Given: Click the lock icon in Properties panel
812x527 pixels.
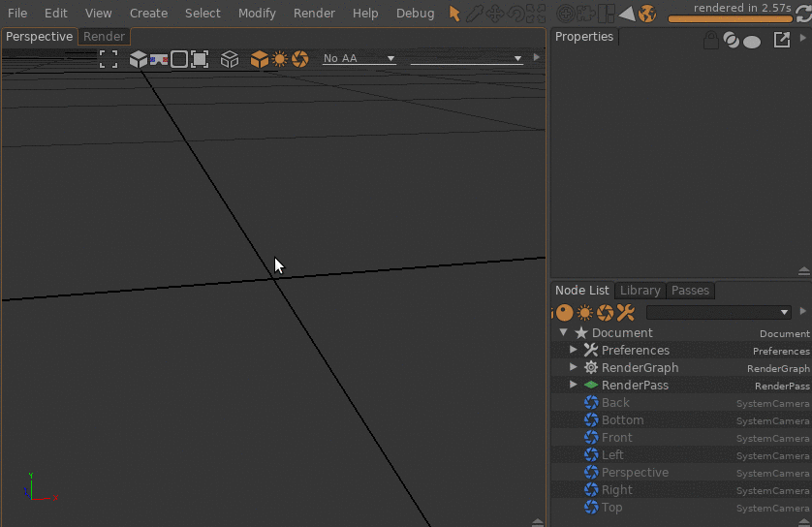Looking at the screenshot, I should click(711, 40).
